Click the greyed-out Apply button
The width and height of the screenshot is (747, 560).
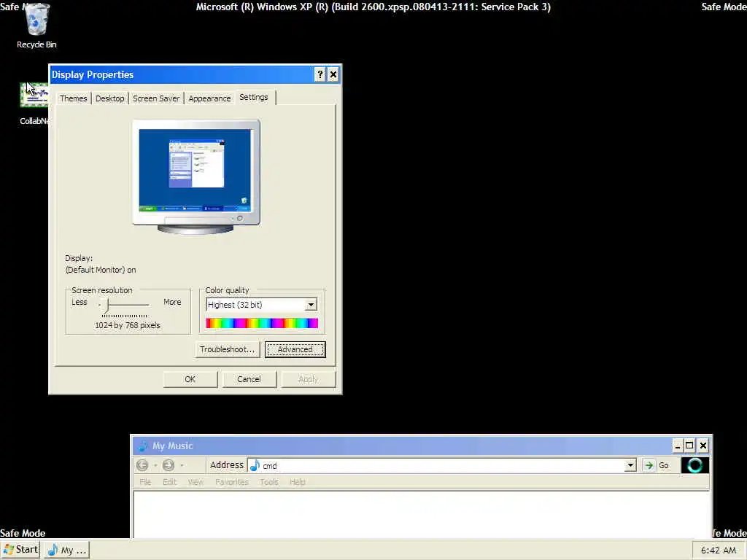[309, 379]
